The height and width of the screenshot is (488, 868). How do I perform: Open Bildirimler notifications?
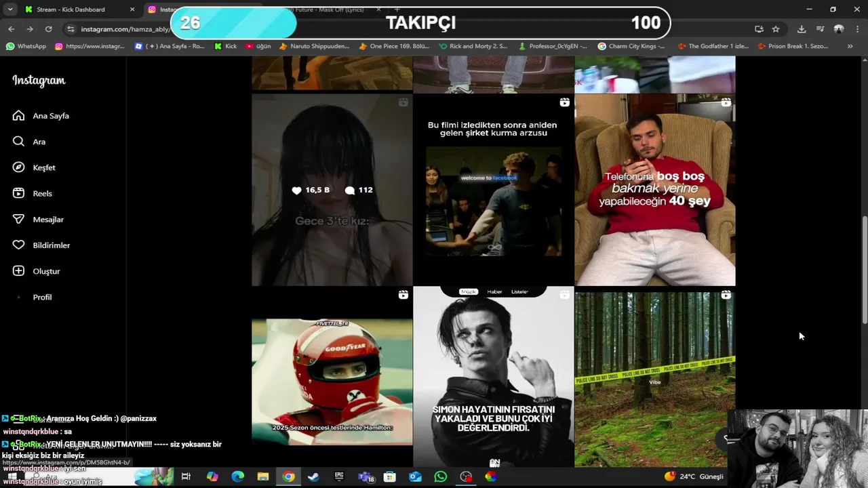coord(41,245)
